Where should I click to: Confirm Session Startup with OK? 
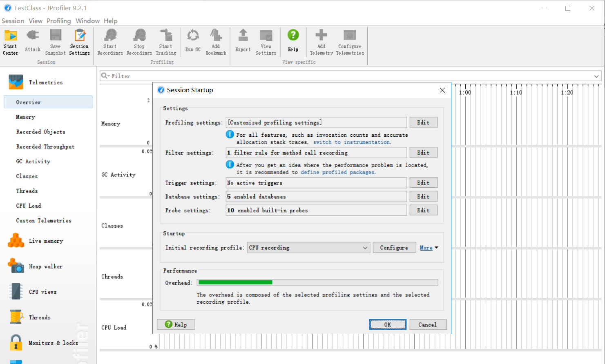click(x=387, y=324)
